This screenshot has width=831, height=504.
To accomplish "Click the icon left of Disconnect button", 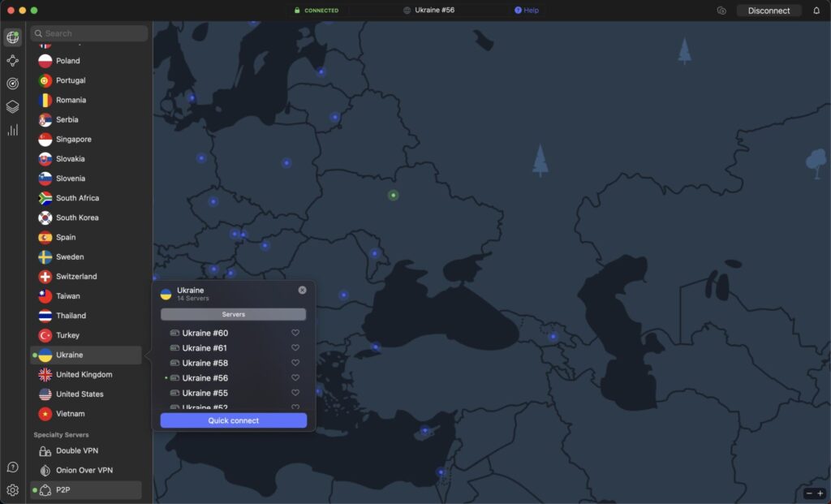I will [x=721, y=11].
